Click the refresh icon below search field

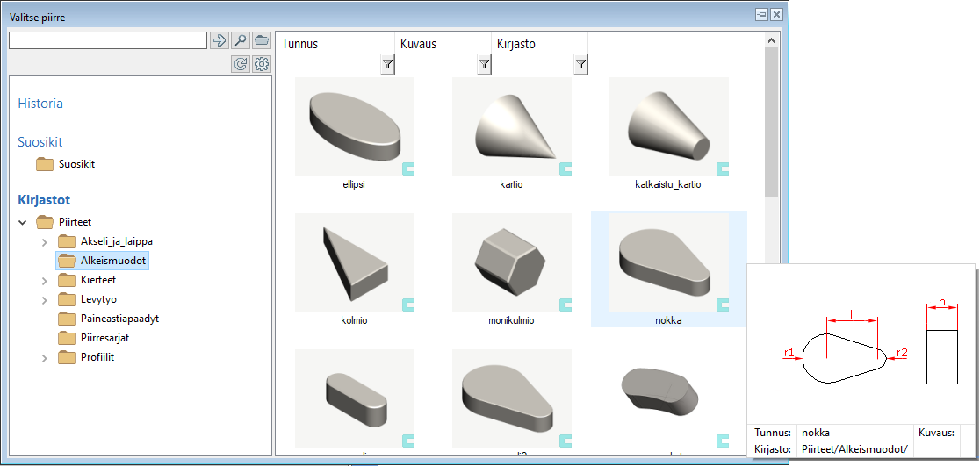pyautogui.click(x=240, y=64)
